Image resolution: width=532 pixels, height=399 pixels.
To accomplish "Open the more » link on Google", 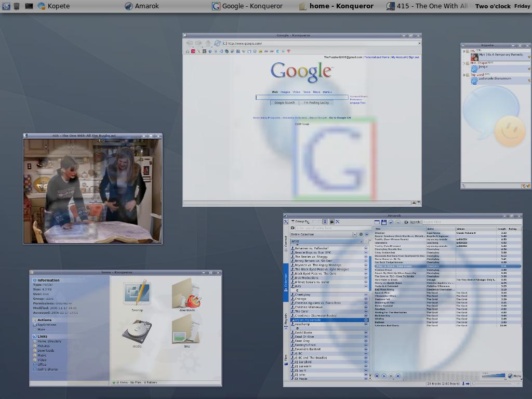I will (x=327, y=92).
